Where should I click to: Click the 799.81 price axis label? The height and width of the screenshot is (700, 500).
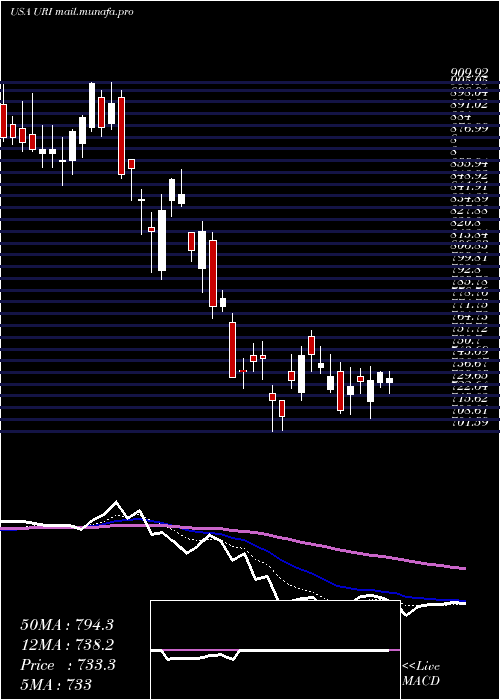point(469,257)
